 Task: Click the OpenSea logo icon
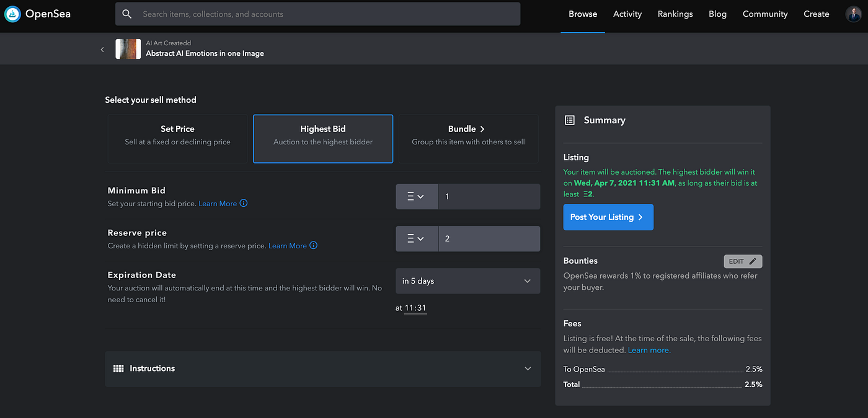tap(12, 14)
